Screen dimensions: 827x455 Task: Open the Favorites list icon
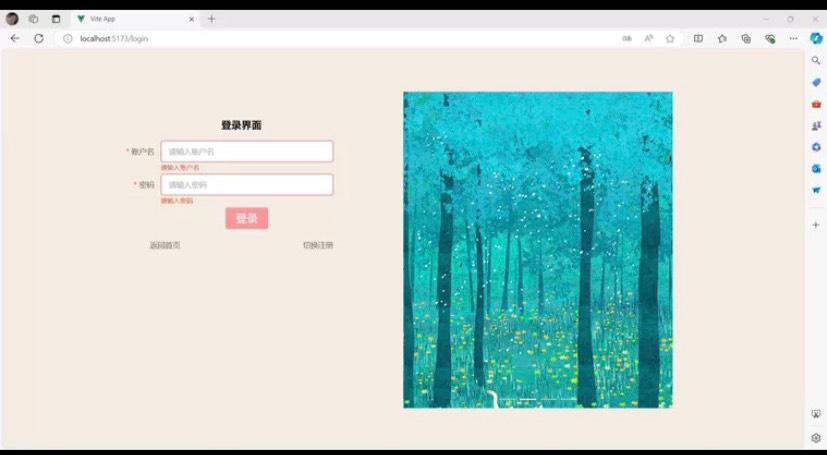[722, 38]
